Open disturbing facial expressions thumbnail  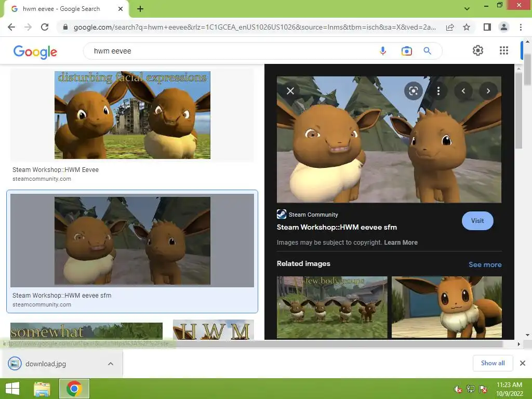coord(132,115)
